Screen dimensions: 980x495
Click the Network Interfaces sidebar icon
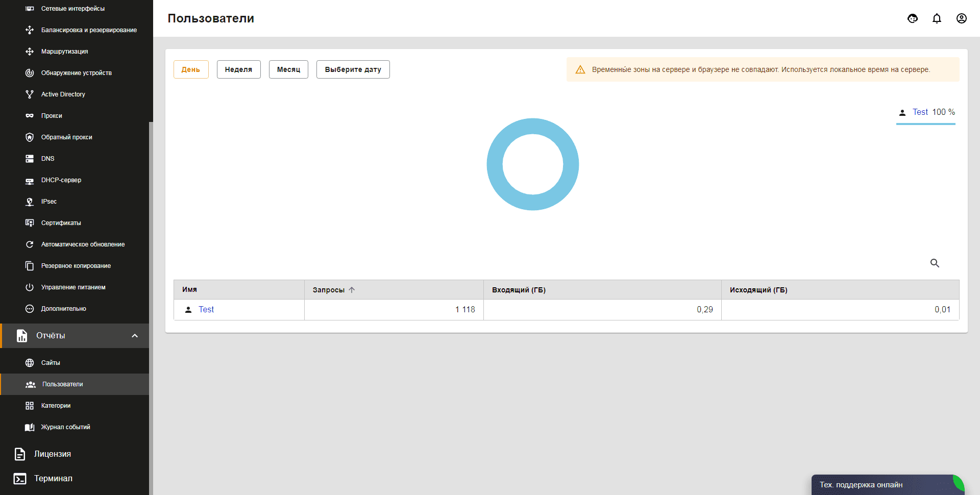(30, 9)
